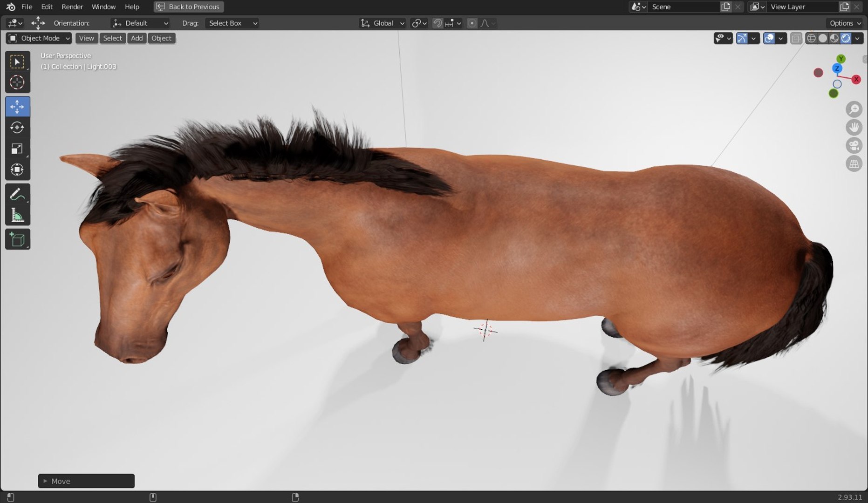Toggle the camera view icon
868x503 pixels.
coord(854,145)
